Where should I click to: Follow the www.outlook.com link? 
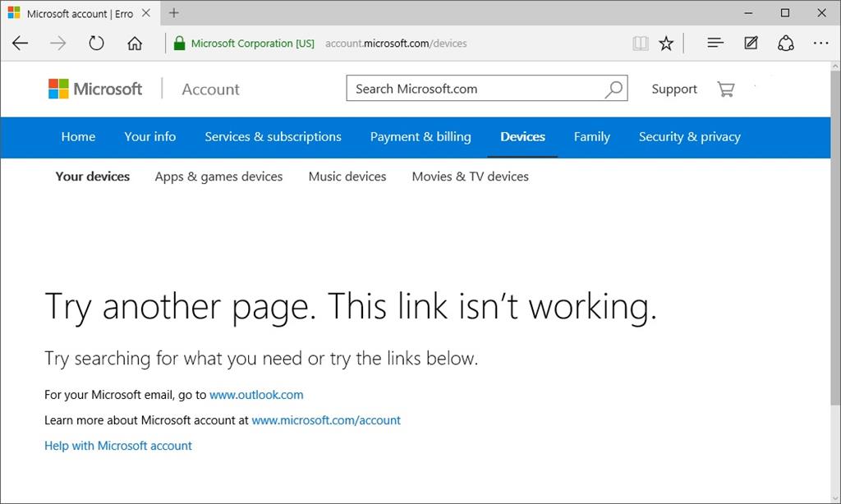pyautogui.click(x=256, y=395)
